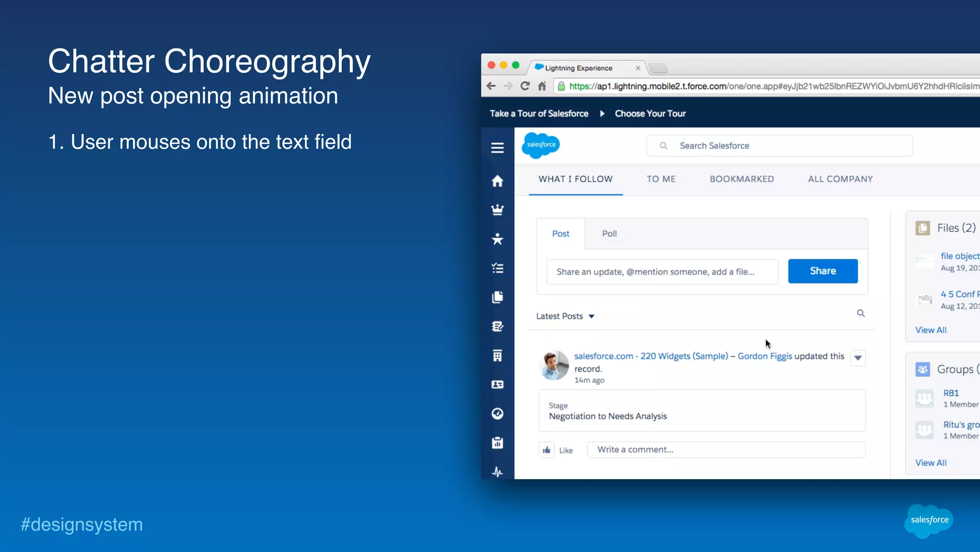
Task: Click the thumbs up Like icon
Action: (546, 450)
